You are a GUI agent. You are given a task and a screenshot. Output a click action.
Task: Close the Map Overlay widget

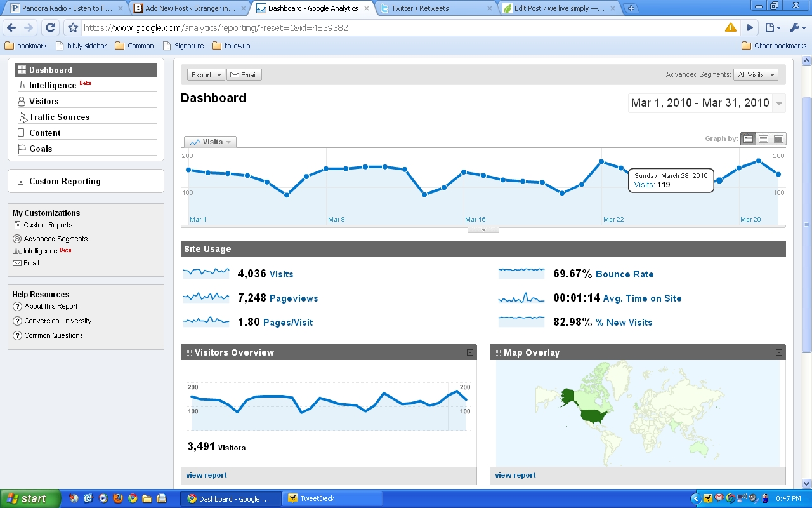tap(779, 352)
